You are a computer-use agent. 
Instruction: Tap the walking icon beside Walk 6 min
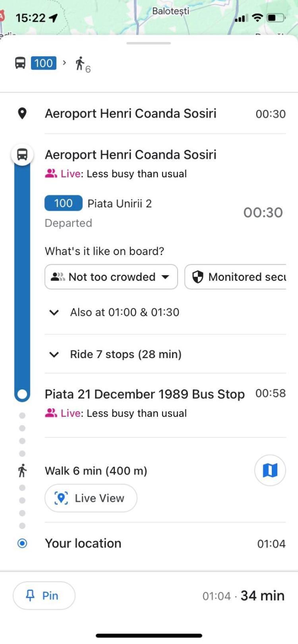point(22,471)
